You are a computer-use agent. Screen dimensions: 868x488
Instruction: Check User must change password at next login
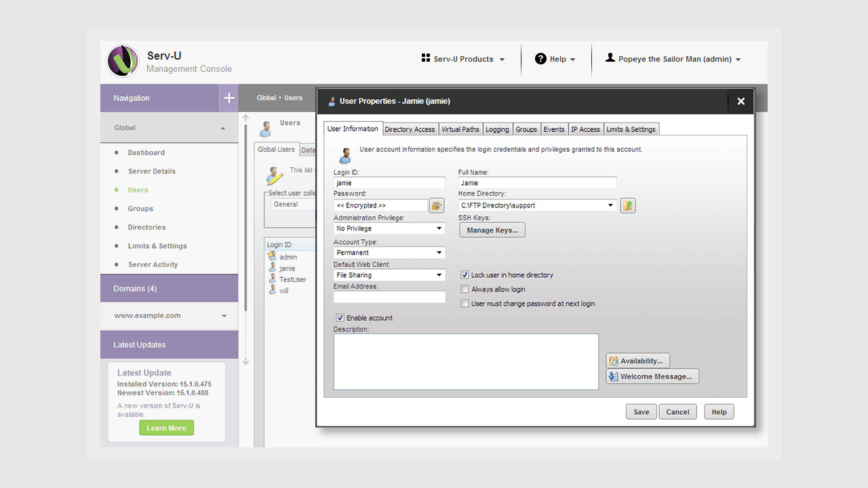[x=465, y=304]
